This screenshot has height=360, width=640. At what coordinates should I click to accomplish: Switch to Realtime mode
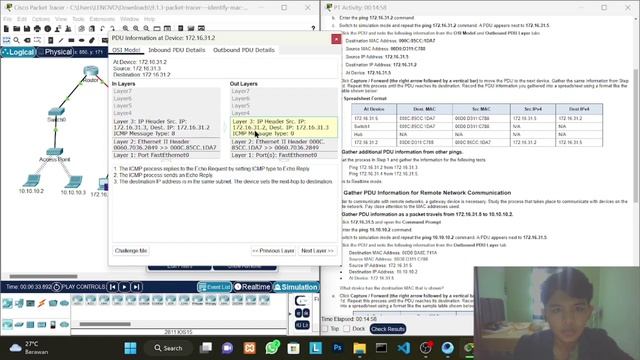coord(252,287)
